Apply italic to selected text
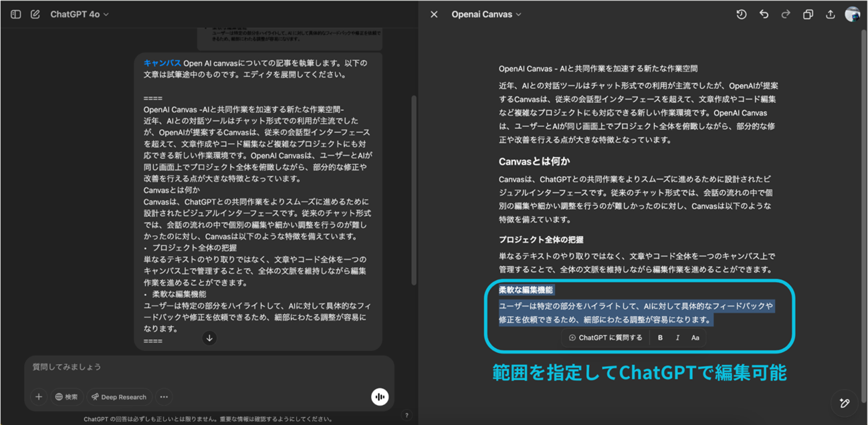The image size is (868, 425). pos(677,337)
